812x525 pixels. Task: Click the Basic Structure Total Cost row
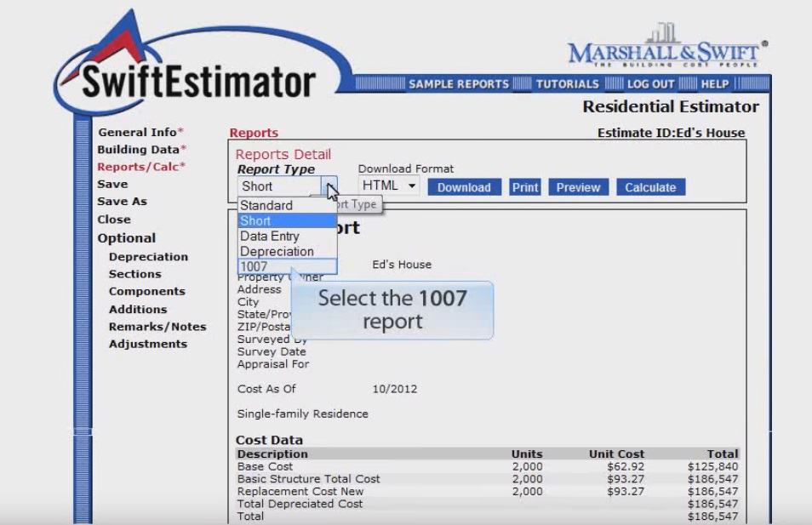pos(488,479)
